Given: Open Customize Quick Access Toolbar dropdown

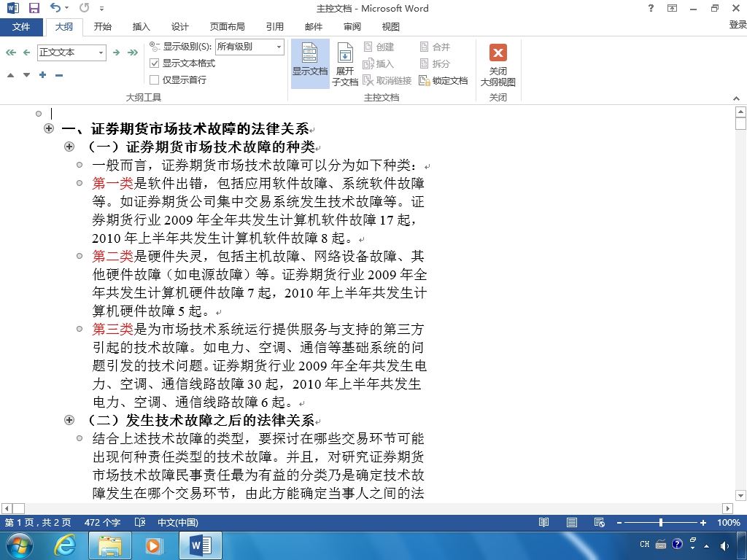Looking at the screenshot, I should tap(101, 9).
